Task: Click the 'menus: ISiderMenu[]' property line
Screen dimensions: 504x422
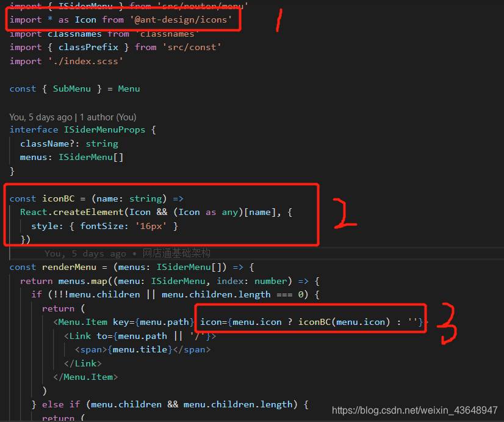Action: (71, 158)
